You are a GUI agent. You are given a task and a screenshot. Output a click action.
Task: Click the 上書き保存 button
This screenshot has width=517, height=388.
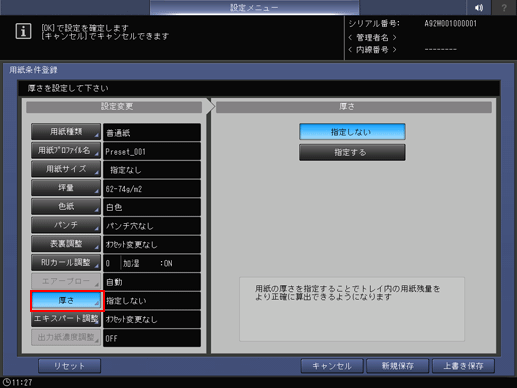coord(463,366)
